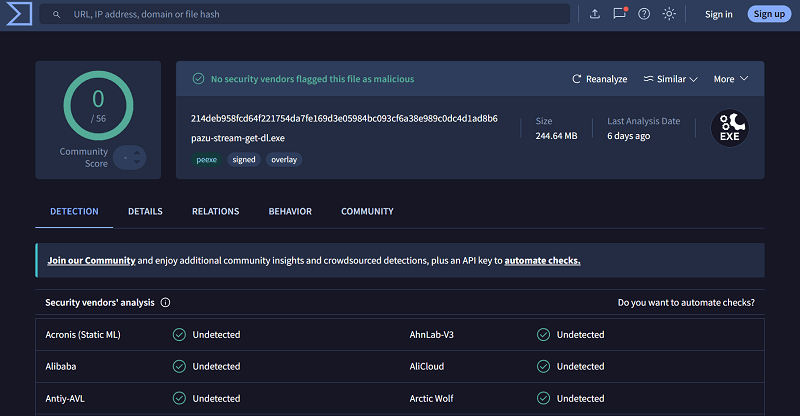Image resolution: width=800 pixels, height=416 pixels.
Task: Click the green check icon in no-vendors-flagged banner
Action: click(198, 79)
